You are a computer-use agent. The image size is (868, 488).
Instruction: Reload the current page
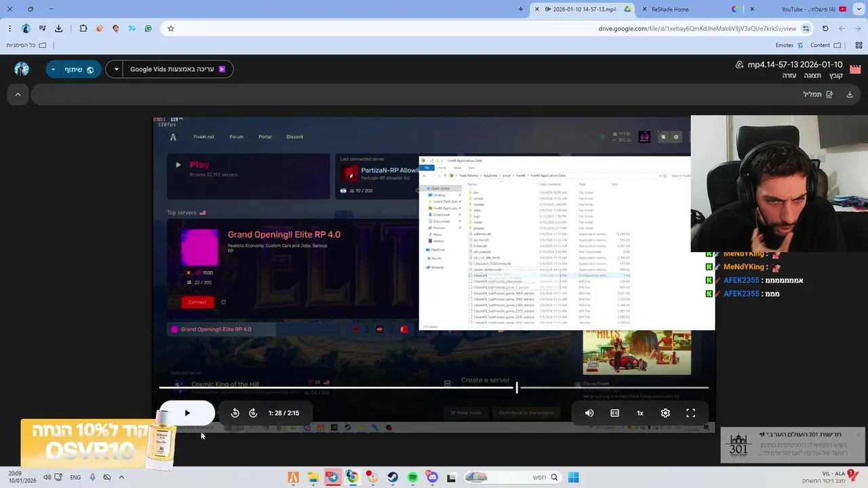point(825,28)
